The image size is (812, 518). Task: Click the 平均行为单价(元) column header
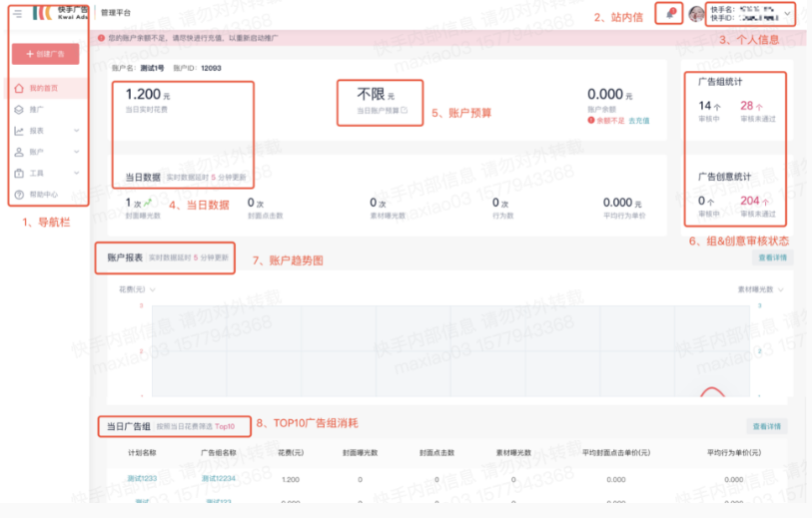734,453
